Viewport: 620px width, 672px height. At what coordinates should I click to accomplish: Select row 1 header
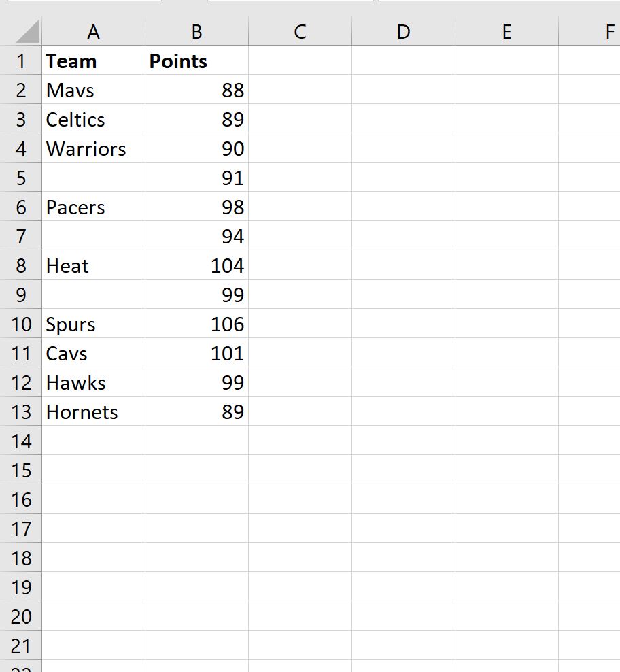coord(21,61)
